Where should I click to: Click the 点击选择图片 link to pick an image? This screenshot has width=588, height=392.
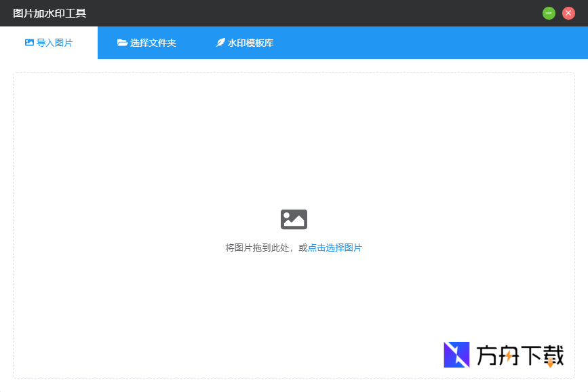[x=334, y=248]
